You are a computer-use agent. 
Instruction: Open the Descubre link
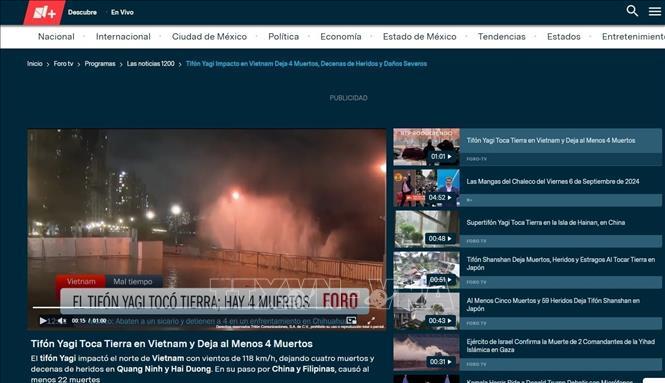point(82,12)
